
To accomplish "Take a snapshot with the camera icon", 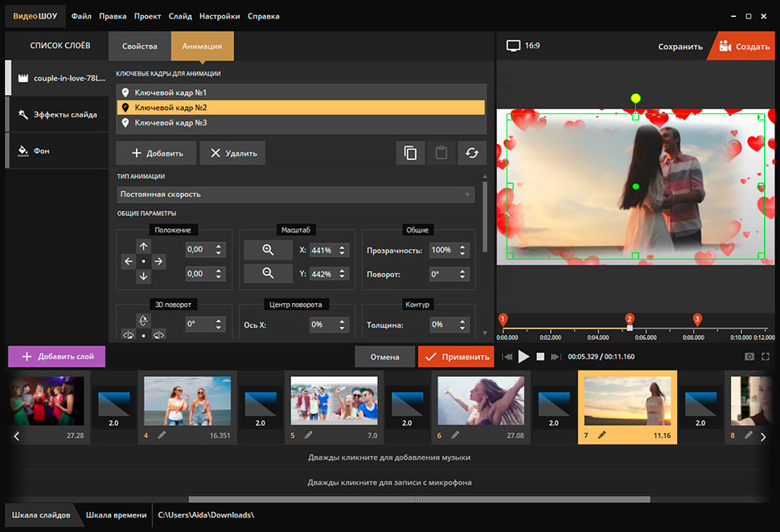I will (749, 357).
